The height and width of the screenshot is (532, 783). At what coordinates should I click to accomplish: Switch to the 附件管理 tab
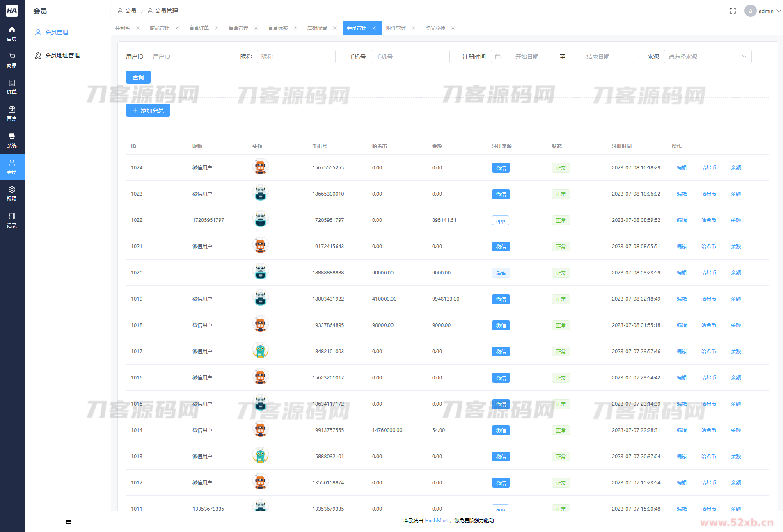pyautogui.click(x=396, y=28)
